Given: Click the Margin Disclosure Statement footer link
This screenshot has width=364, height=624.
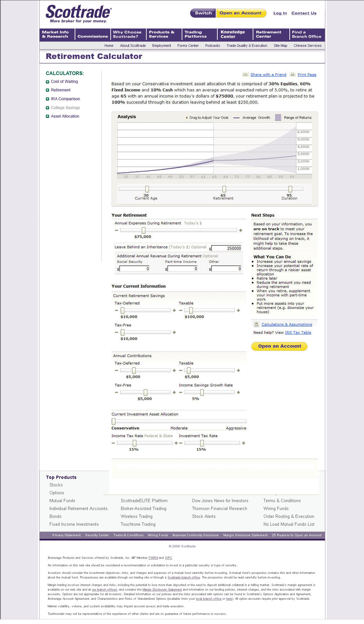Looking at the screenshot, I should pyautogui.click(x=245, y=535).
